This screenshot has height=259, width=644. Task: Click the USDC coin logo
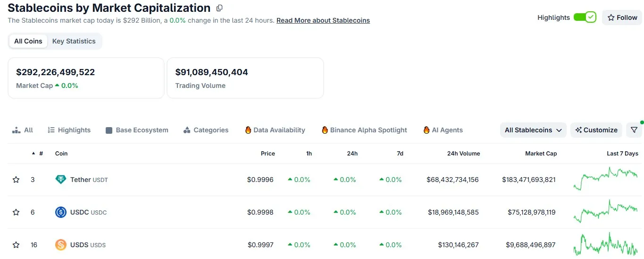[60, 212]
